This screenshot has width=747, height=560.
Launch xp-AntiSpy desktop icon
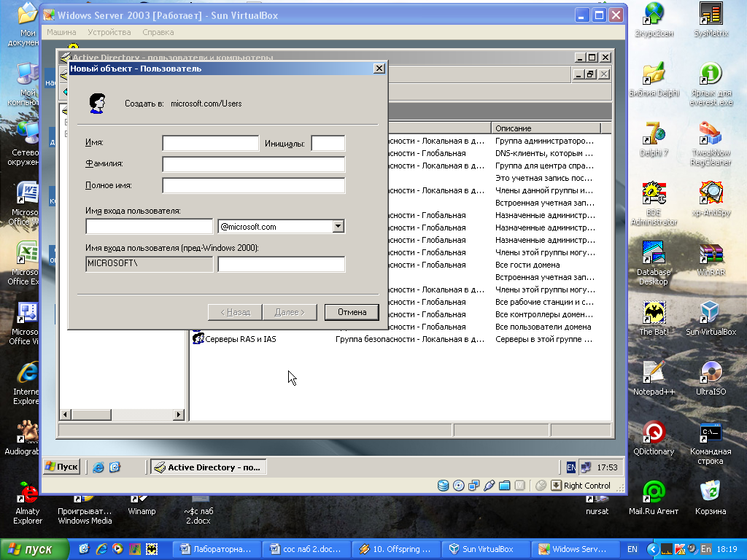point(711,198)
